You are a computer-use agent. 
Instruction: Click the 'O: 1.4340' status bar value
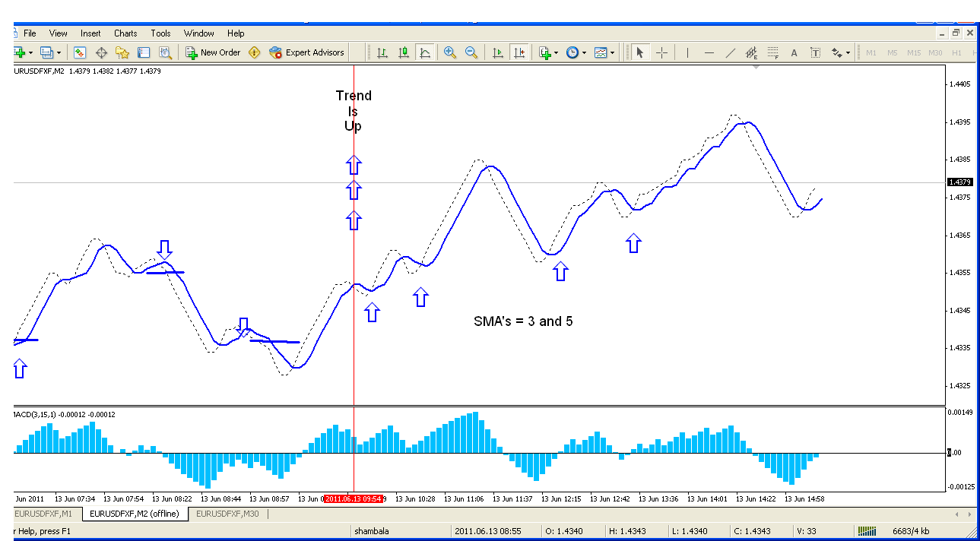click(563, 530)
